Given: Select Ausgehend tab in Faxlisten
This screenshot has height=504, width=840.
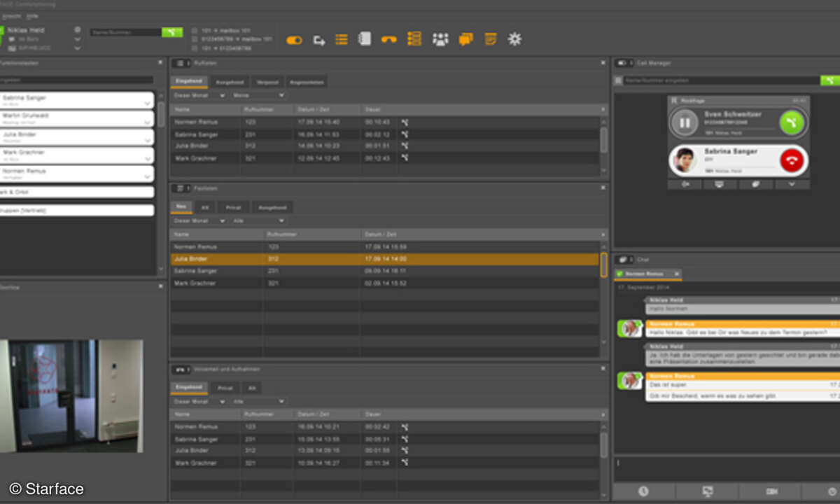Looking at the screenshot, I should (x=272, y=207).
